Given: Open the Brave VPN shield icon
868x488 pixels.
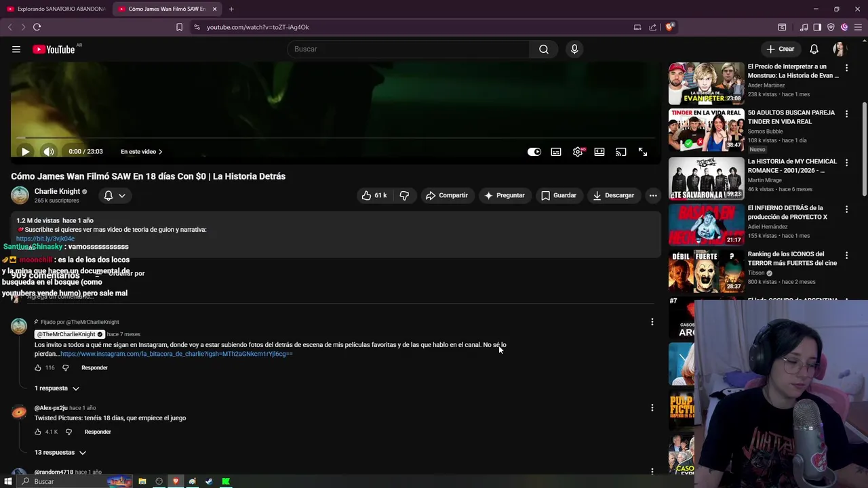Looking at the screenshot, I should (831, 27).
